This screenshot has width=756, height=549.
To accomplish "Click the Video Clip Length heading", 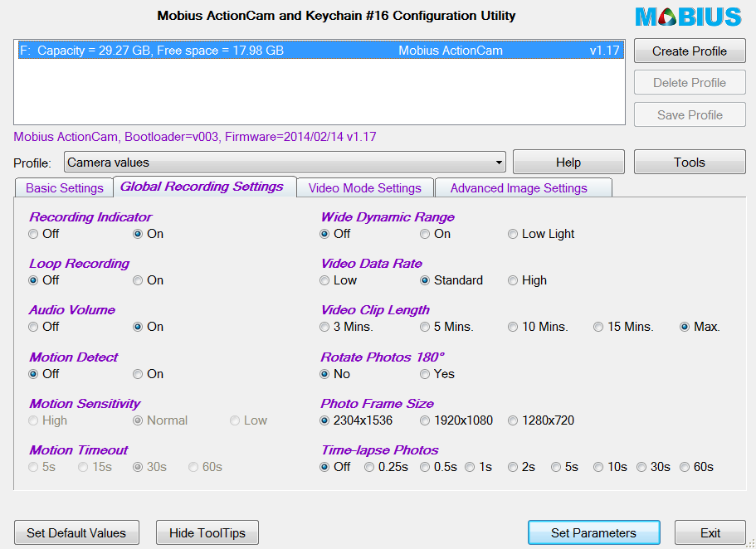I will (x=375, y=310).
